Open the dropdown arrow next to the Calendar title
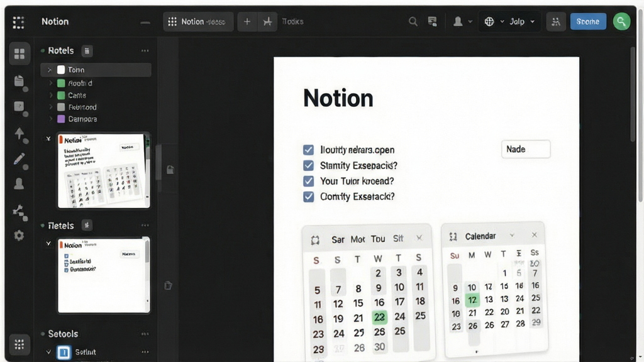Screen dimensions: 644x362 tap(512, 236)
